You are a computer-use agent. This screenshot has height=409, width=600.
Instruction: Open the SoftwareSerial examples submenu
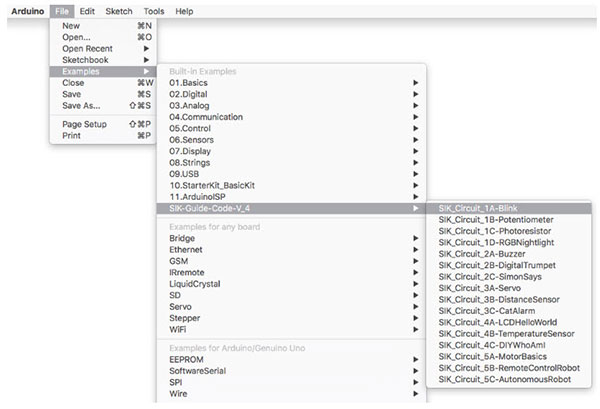pos(291,371)
